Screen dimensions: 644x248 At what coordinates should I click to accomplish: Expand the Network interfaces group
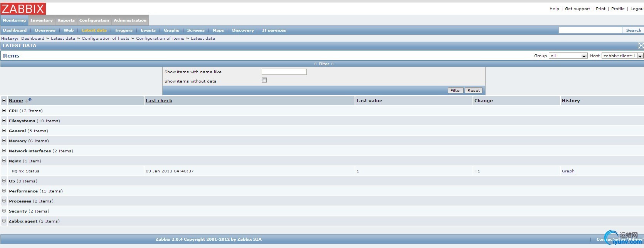(4, 150)
